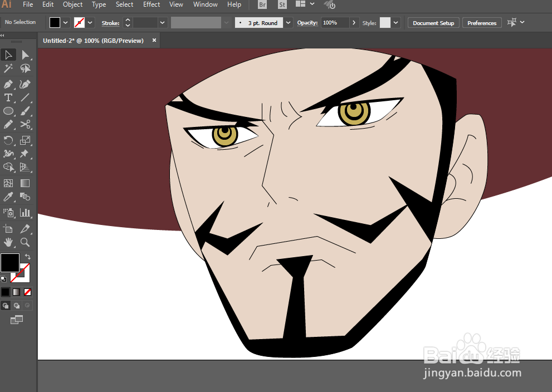Toggle None fill mode button
This screenshot has width=552, height=392.
27,292
